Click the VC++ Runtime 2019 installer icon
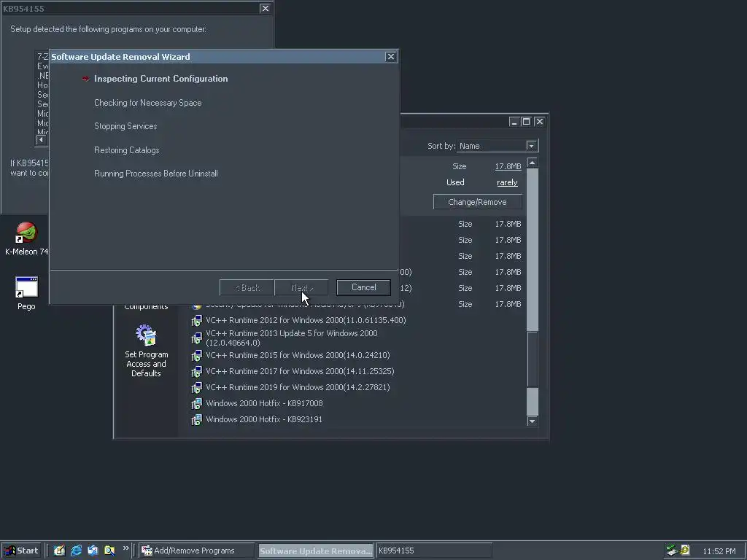Screen dimensions: 747x560 196,388
